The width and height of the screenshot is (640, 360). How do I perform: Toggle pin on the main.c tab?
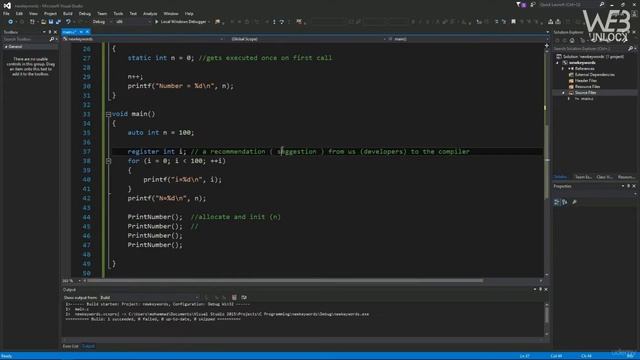point(81,32)
